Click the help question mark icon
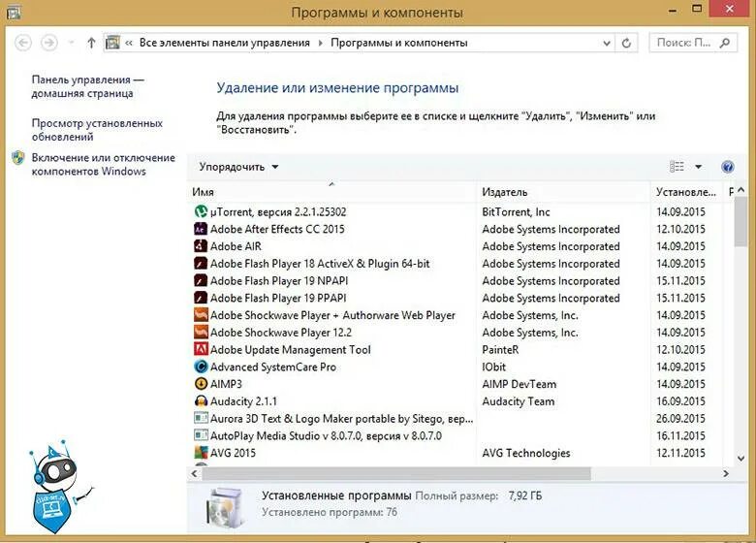This screenshot has width=756, height=543. [x=728, y=167]
